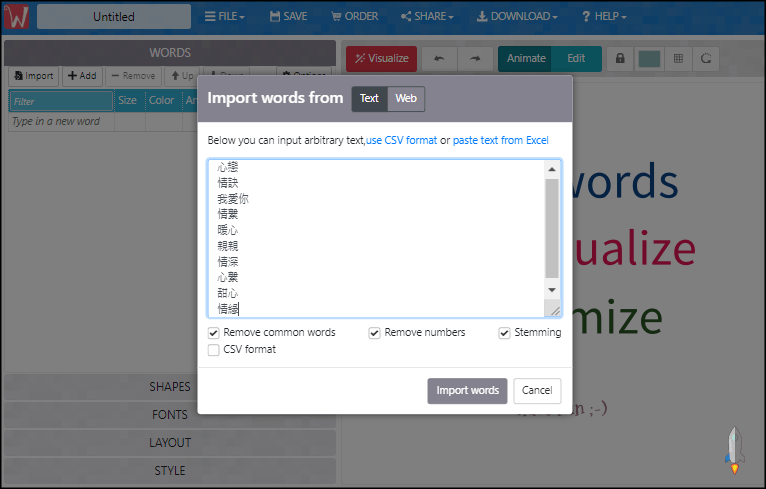Uncheck Remove common words checkbox
The height and width of the screenshot is (489, 766).
point(214,333)
